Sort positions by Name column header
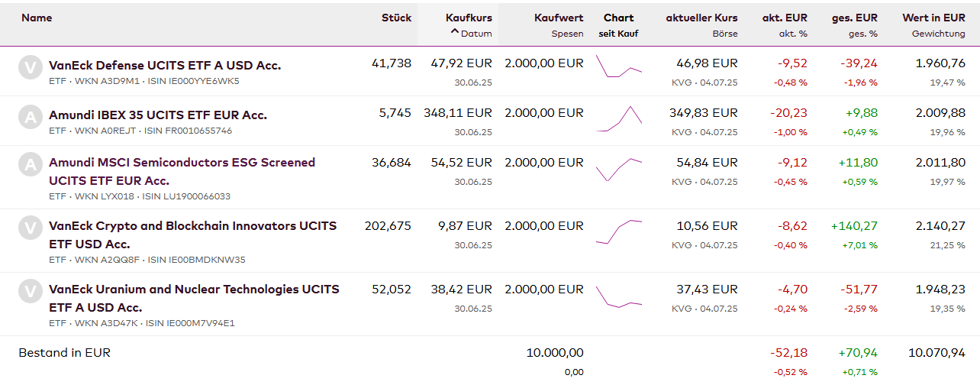Viewport: 980px width, 385px height. [37, 18]
